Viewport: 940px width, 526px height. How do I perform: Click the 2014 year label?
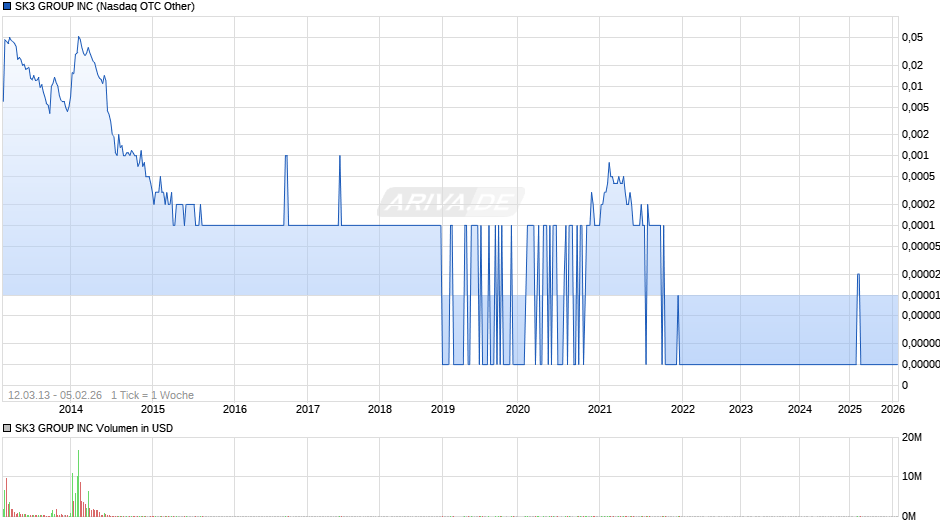(x=71, y=409)
